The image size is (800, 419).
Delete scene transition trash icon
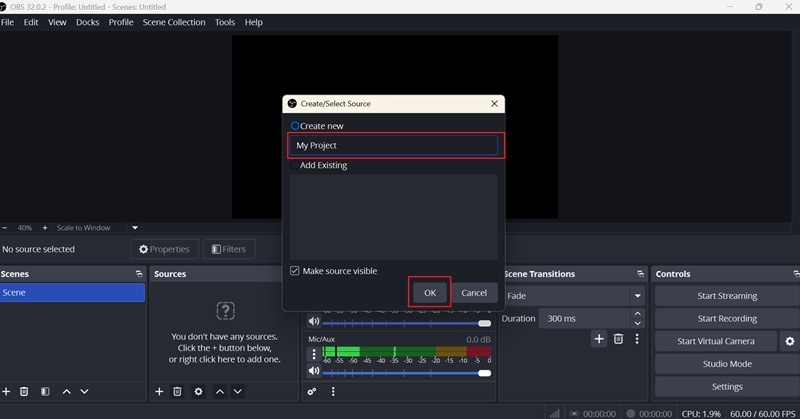point(618,339)
